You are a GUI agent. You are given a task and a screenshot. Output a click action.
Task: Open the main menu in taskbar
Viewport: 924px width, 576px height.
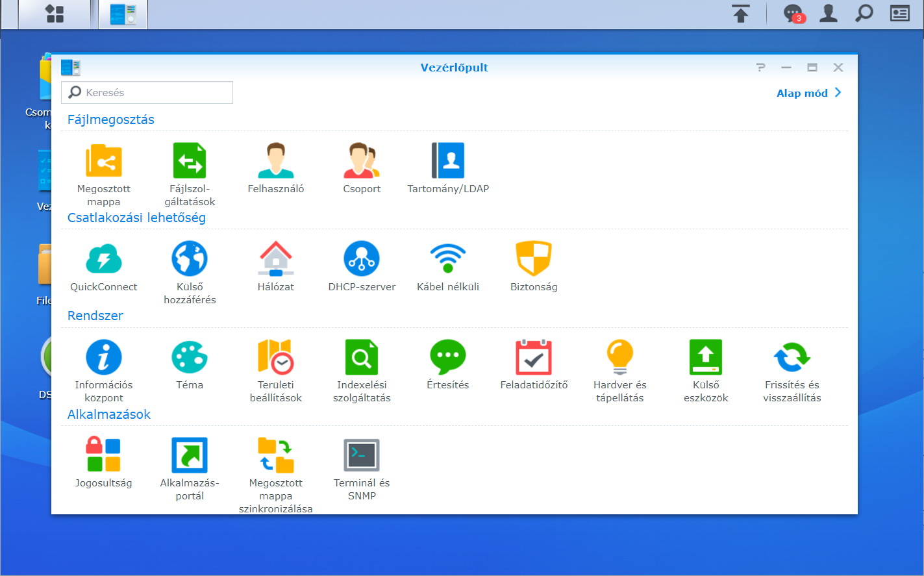click(x=55, y=14)
